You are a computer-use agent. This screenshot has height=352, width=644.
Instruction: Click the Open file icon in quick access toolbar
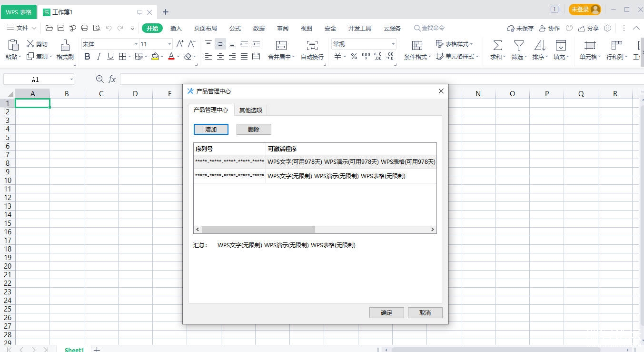coord(49,28)
